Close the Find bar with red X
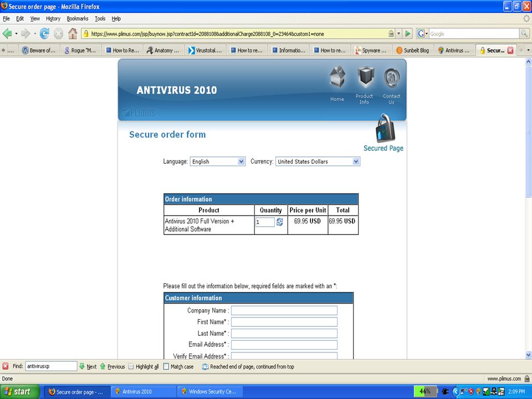This screenshot has height=399, width=532. tap(6, 366)
